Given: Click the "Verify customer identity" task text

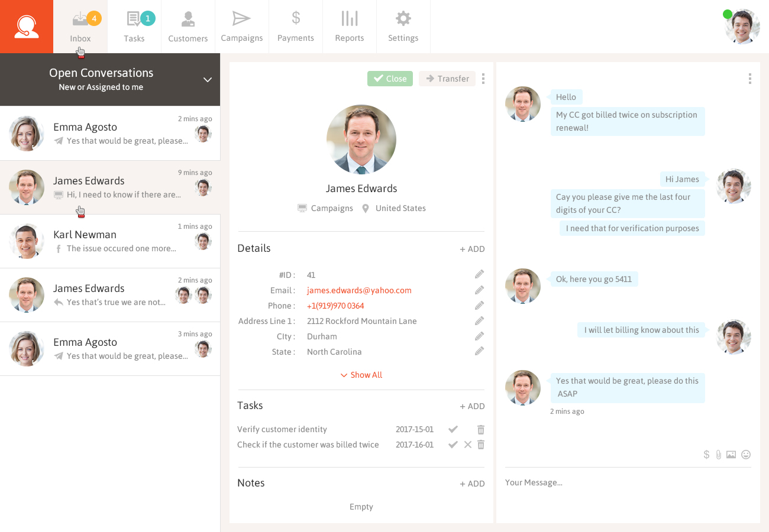Looking at the screenshot, I should click(282, 429).
